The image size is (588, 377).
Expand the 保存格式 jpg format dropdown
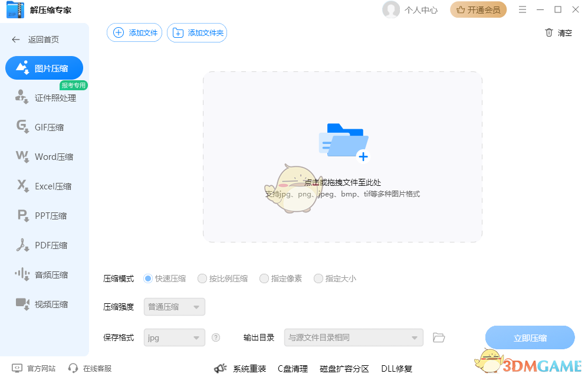(174, 337)
